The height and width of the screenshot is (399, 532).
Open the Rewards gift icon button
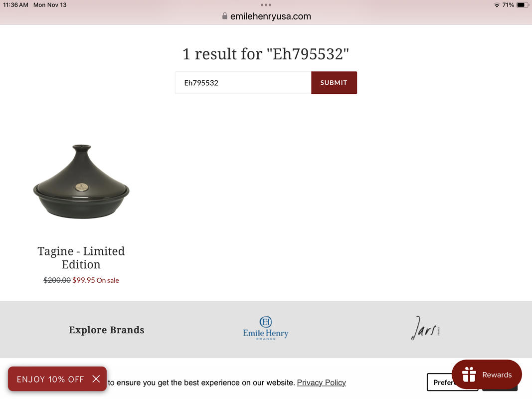[469, 375]
